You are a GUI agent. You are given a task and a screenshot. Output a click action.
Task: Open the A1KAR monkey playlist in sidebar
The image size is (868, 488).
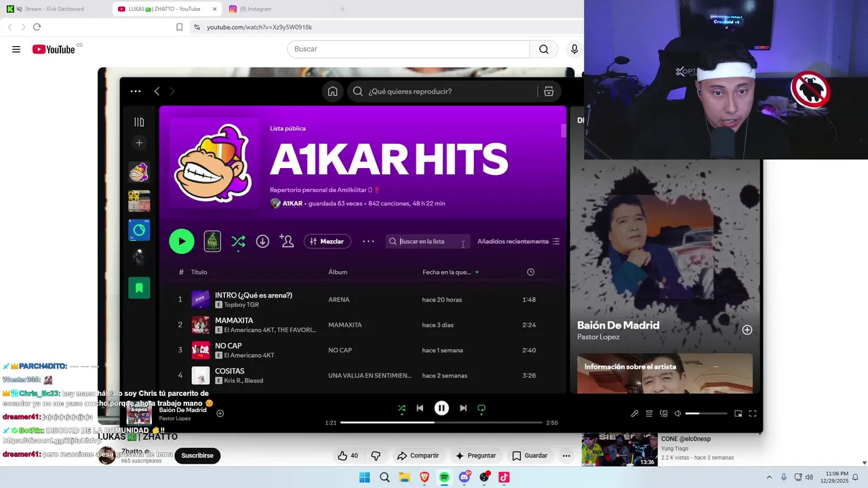pos(139,172)
